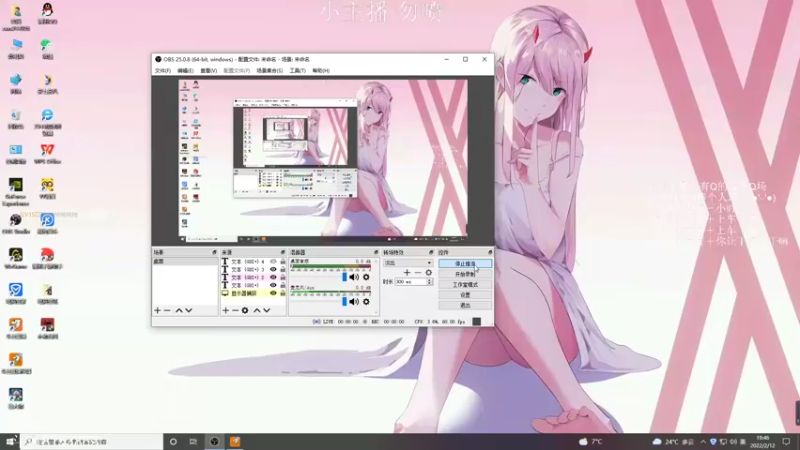Select the display capture source row
Image resolution: width=800 pixels, height=450 pixels.
click(x=253, y=293)
